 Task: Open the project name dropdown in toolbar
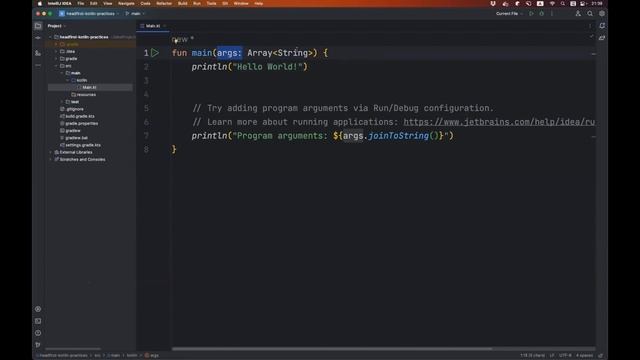pos(89,13)
